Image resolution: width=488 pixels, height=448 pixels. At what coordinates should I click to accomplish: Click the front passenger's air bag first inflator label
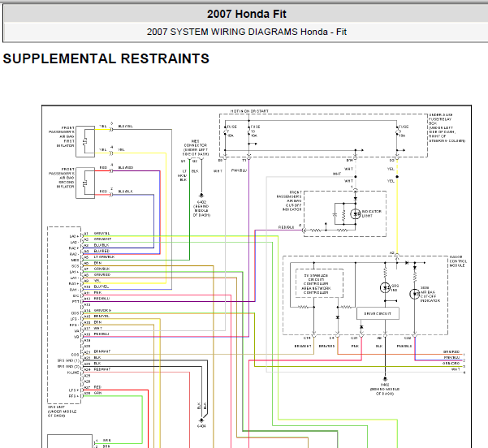pyautogui.click(x=62, y=136)
